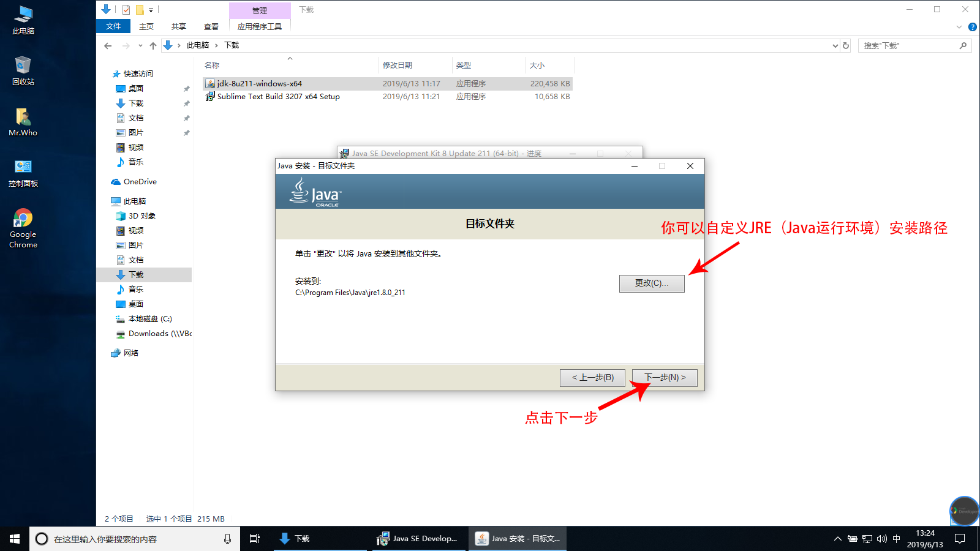Click the new folder icon in Explorer title bar
The height and width of the screenshot is (551, 980).
pyautogui.click(x=140, y=9)
